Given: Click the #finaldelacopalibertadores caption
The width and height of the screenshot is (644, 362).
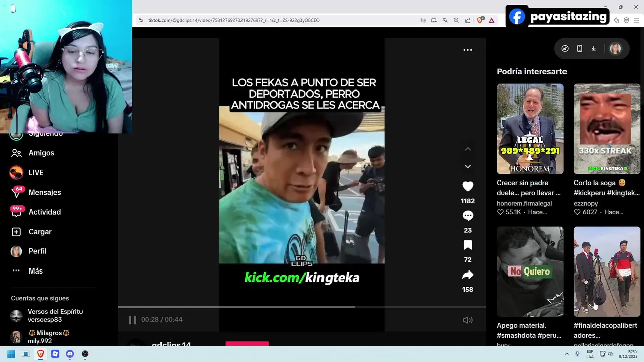Looking at the screenshot, I should [x=605, y=330].
